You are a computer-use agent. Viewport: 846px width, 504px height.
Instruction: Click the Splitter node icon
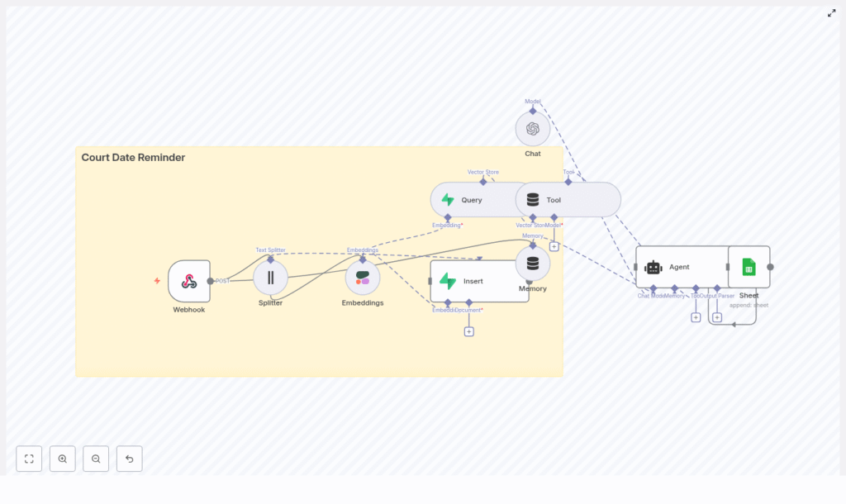click(270, 278)
